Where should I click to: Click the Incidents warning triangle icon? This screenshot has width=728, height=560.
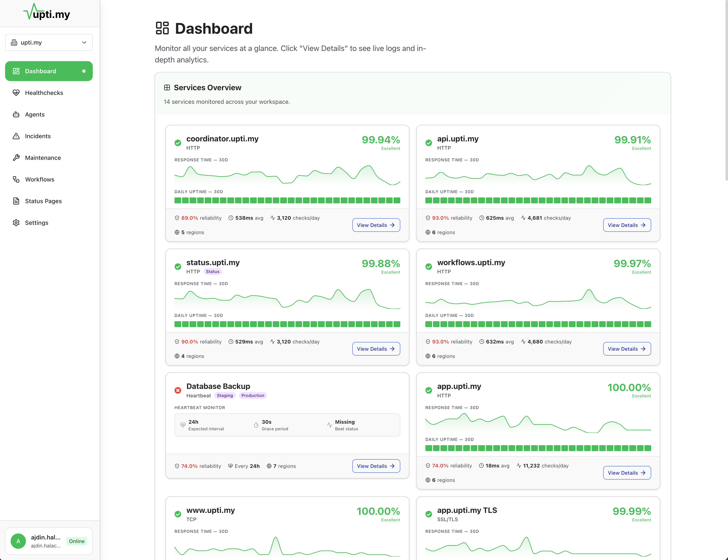tap(16, 136)
